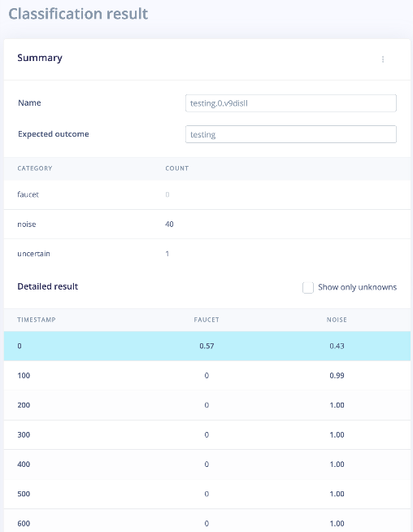Select the timestamp 600 result row
Screen dimensions: 413x532
pos(207,521)
